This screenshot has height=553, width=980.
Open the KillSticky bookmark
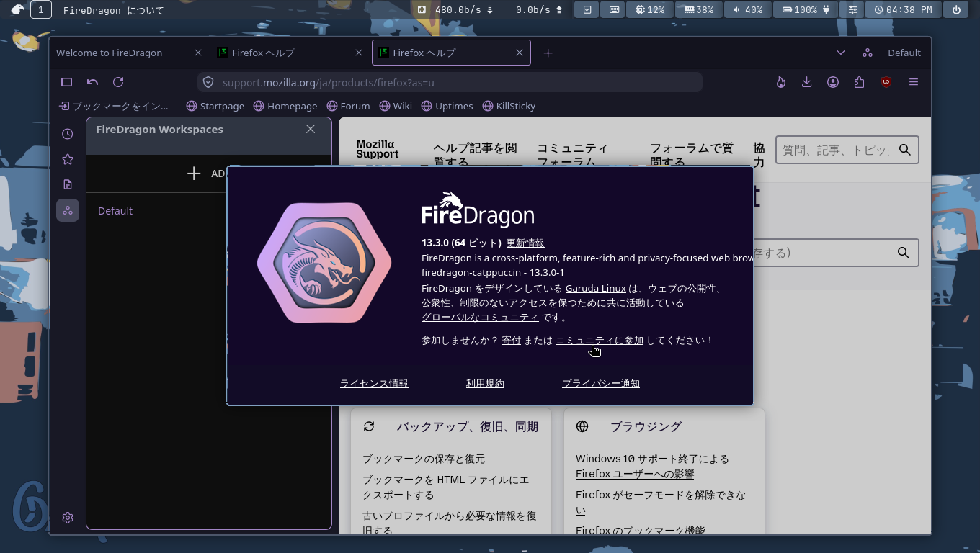pyautogui.click(x=509, y=106)
